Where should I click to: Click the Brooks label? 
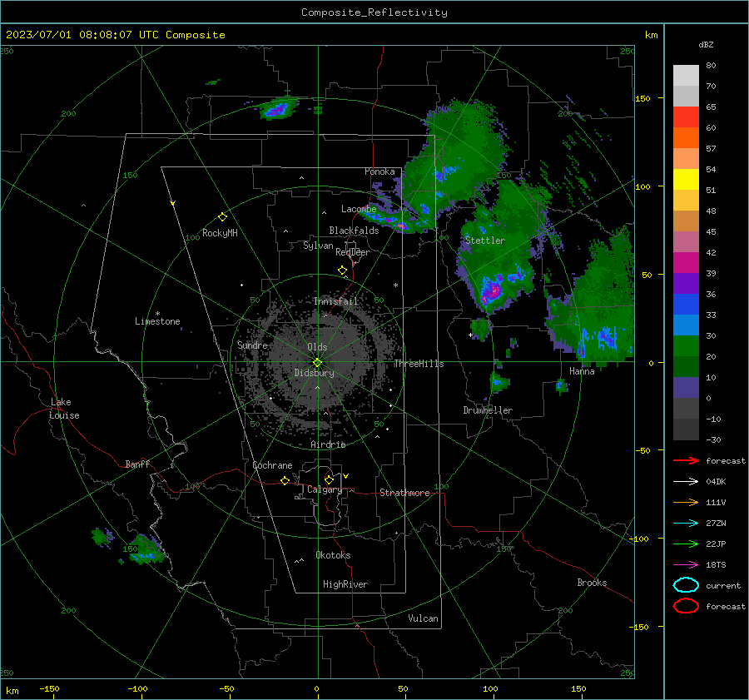pyautogui.click(x=592, y=583)
